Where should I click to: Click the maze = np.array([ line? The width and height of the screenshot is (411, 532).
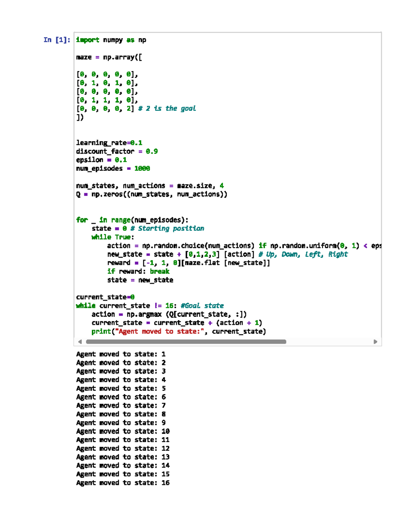[x=110, y=57]
